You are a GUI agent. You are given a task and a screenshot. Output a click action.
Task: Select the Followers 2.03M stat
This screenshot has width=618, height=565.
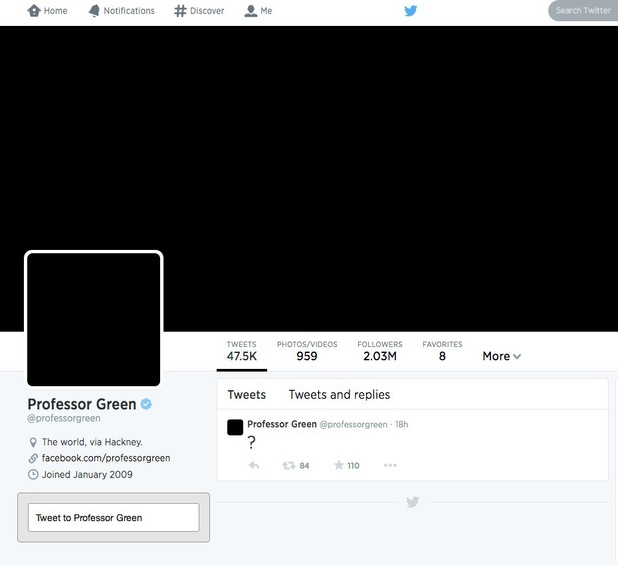[x=380, y=351]
